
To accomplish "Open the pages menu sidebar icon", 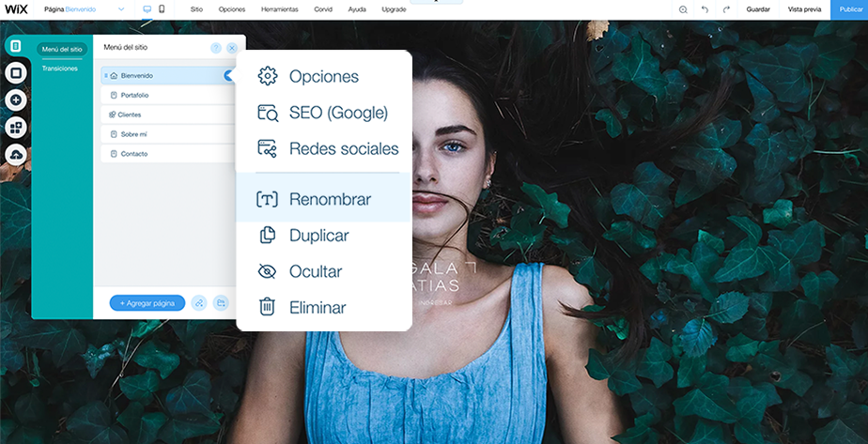I will 15,46.
